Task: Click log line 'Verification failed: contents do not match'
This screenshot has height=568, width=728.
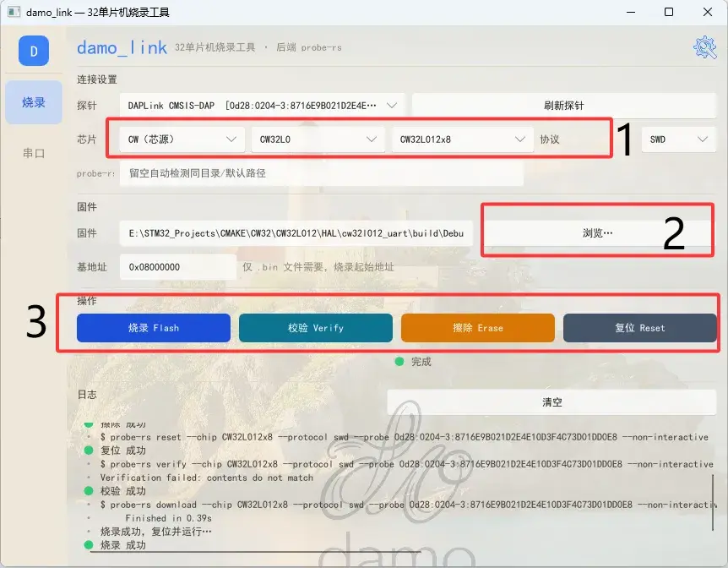Action: (x=207, y=478)
